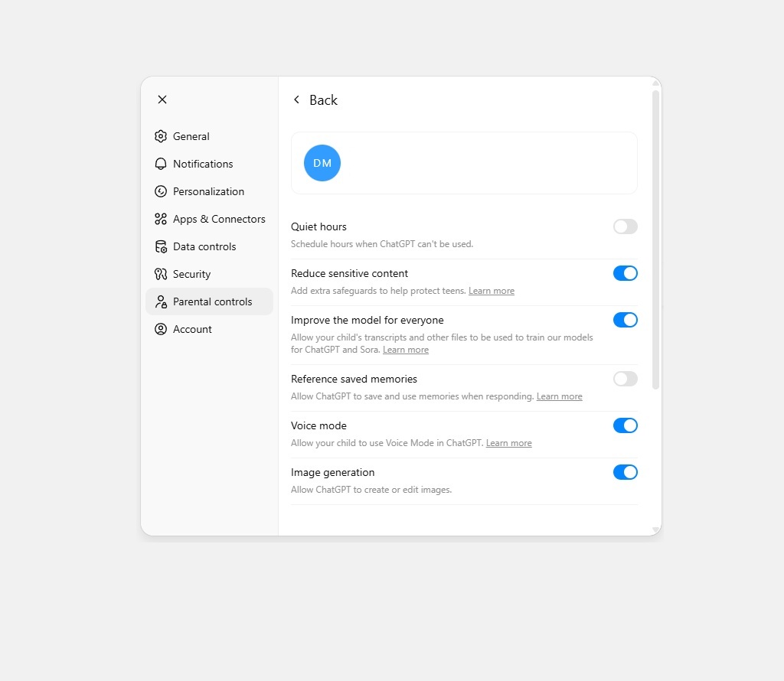The image size is (784, 681).
Task: Click the settings panel vertical scrollbar
Action: (655, 239)
